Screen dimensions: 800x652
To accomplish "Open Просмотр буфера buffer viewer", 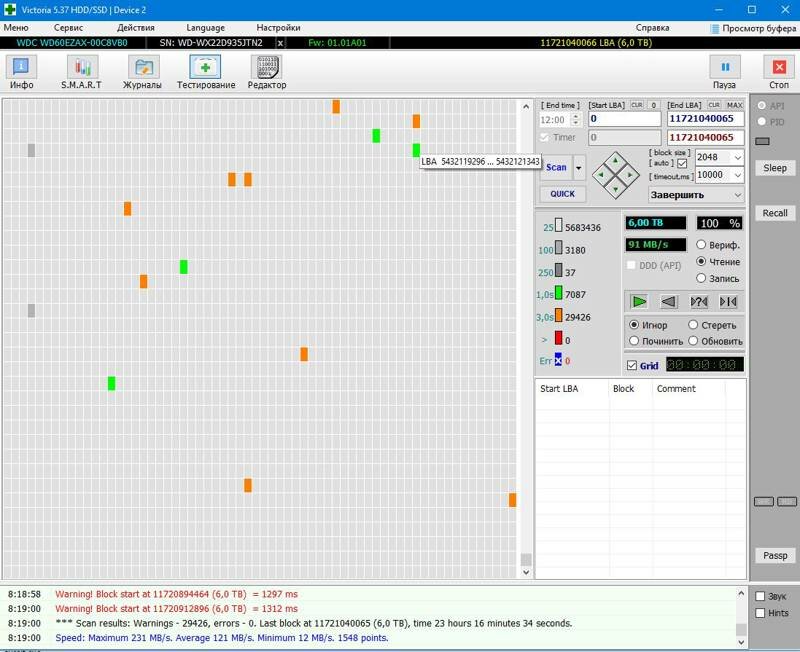I will pyautogui.click(x=753, y=28).
